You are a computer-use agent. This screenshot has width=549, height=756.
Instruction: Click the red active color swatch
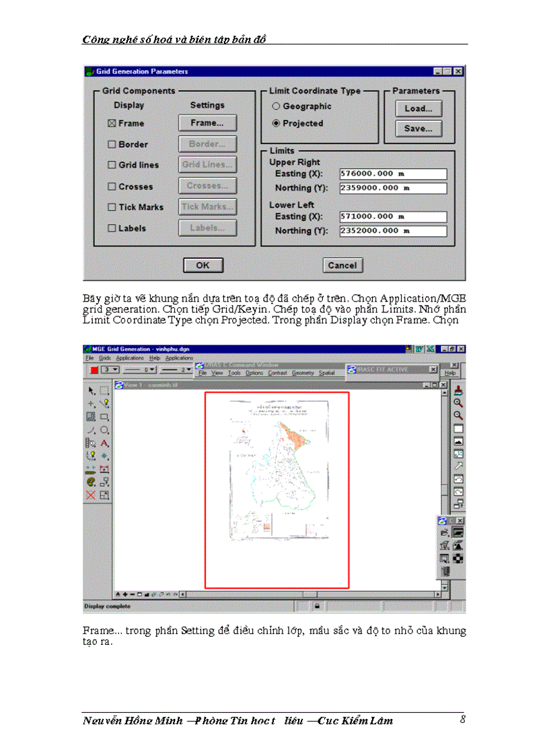coord(94,369)
